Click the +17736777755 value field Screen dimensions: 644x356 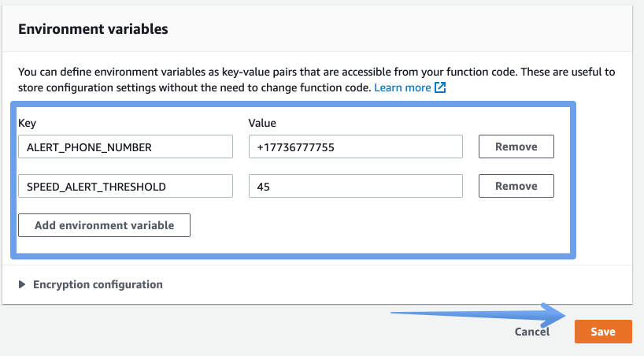click(356, 146)
